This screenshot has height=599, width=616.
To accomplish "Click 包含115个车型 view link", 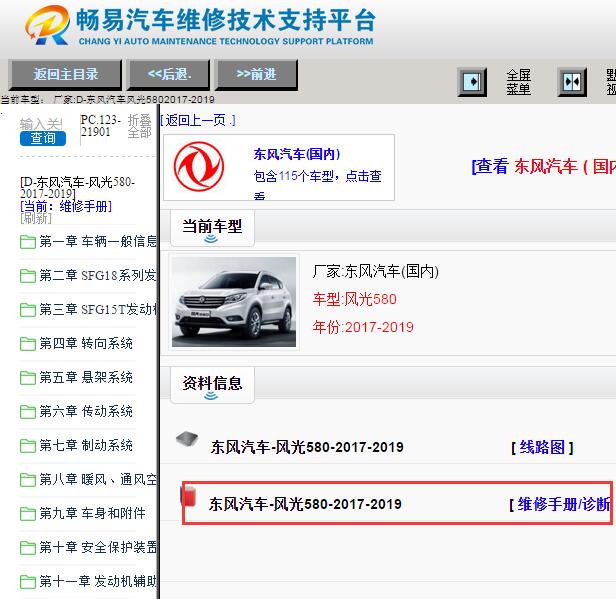I will [x=318, y=183].
